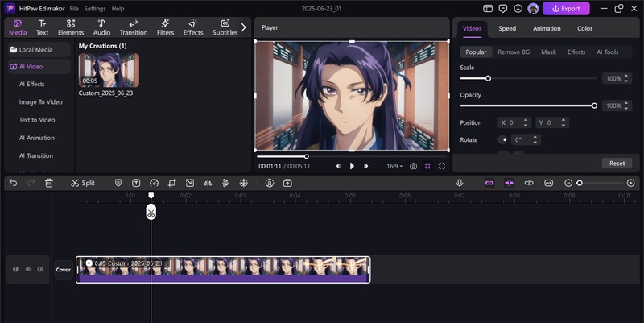Click the Split scissors tool
The image size is (644, 323).
[82, 183]
